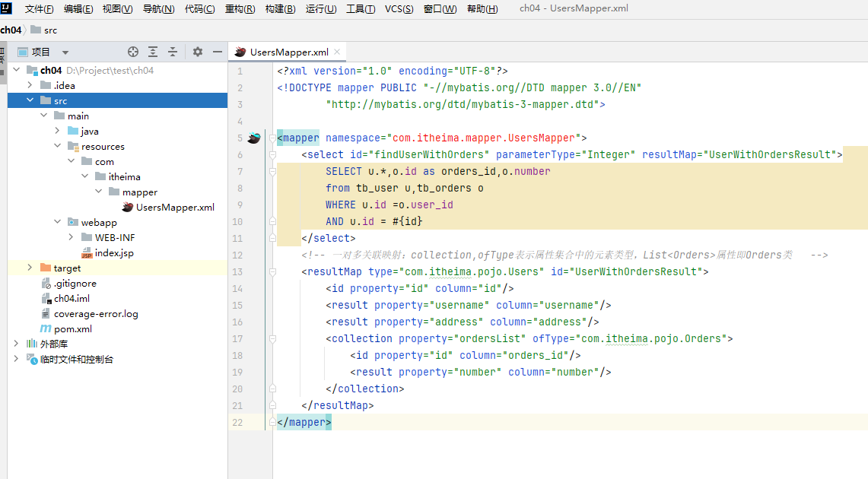Image resolution: width=868 pixels, height=479 pixels.
Task: Click the ch04 breadcrumb in navigation bar
Action: click(x=11, y=30)
